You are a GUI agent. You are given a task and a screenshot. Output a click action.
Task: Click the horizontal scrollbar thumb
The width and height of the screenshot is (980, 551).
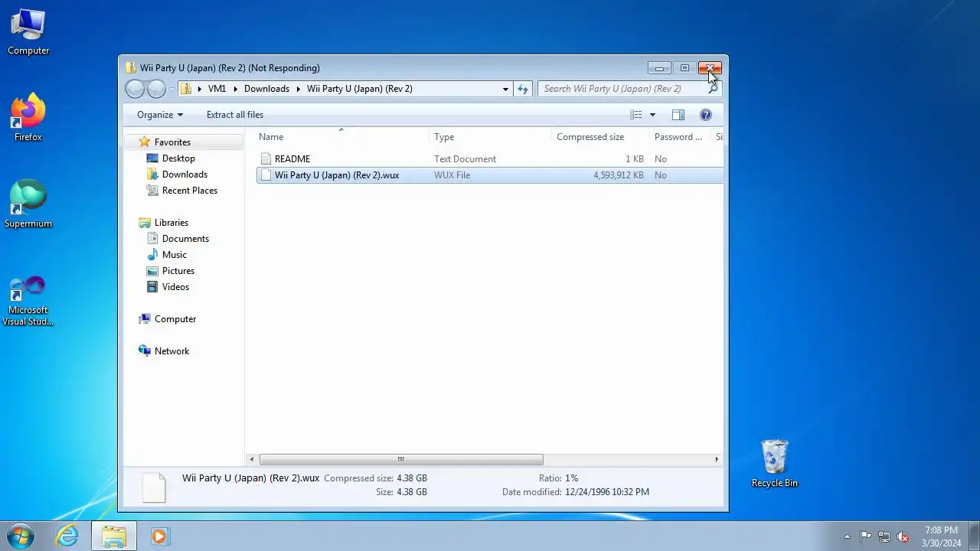tap(401, 459)
